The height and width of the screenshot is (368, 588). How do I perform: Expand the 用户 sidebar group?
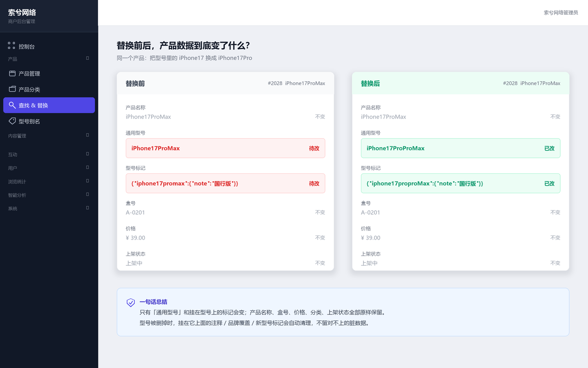coord(87,168)
